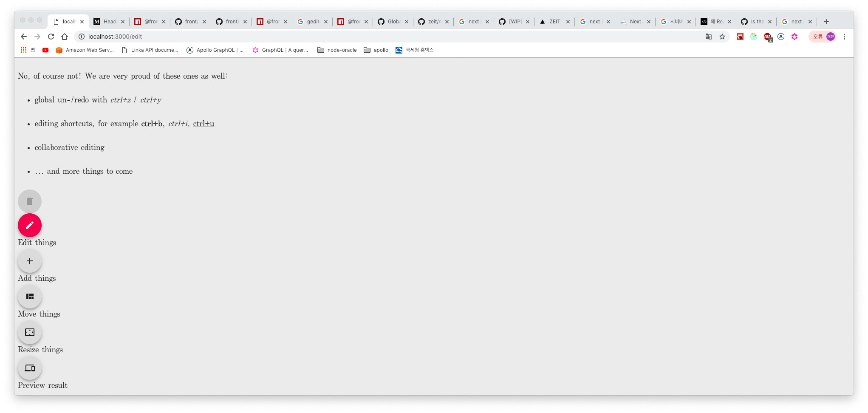The height and width of the screenshot is (413, 868).
Task: Click the bee extension icon in toolbar
Action: coord(740,37)
